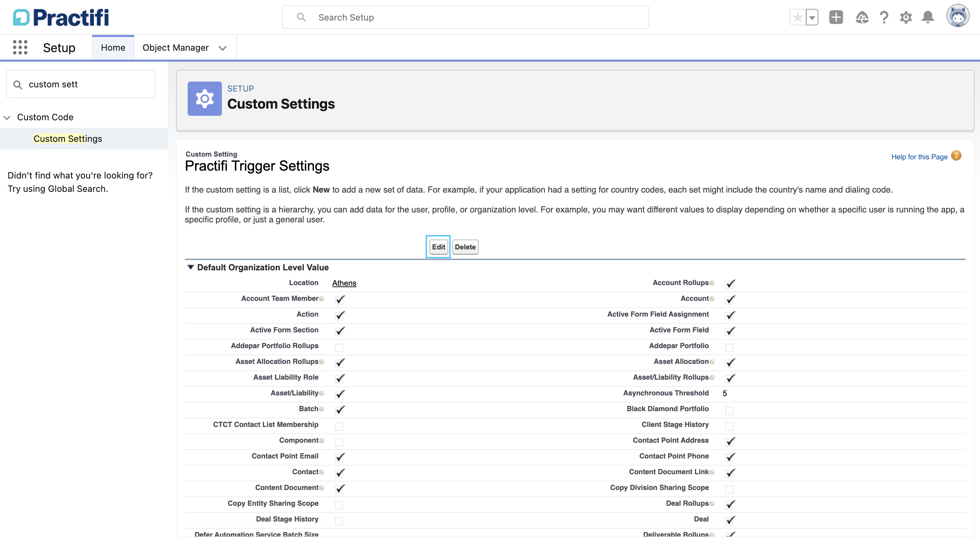980x540 pixels.
Task: Click the CTCT Contact List Membership checkbox
Action: coord(339,426)
